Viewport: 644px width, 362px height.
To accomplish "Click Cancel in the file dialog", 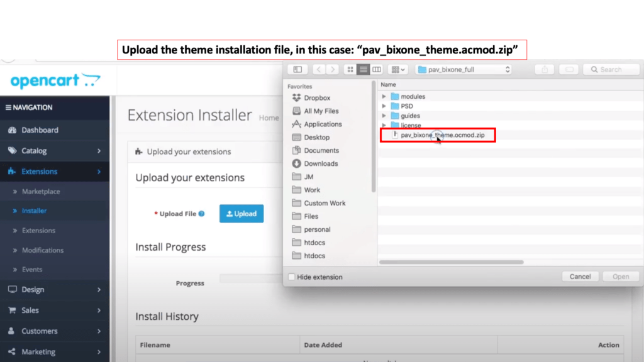I will [x=580, y=277].
